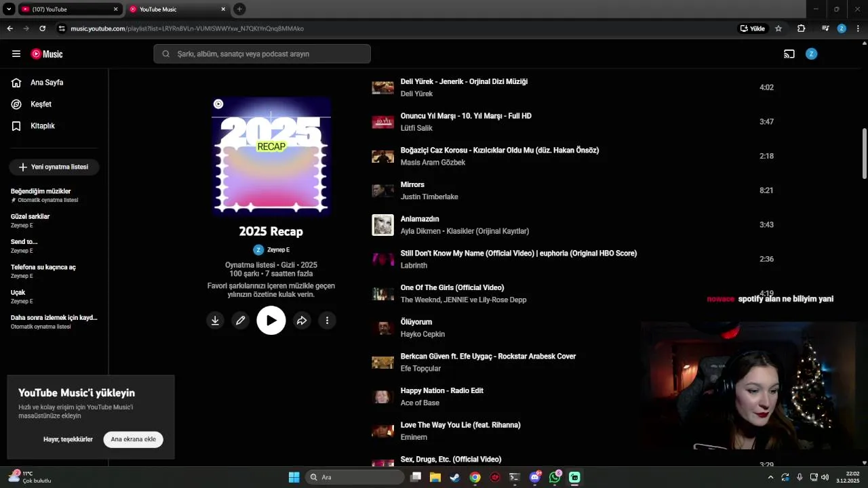Open Daha sonra izlemek için kayd... playlist

54,321
